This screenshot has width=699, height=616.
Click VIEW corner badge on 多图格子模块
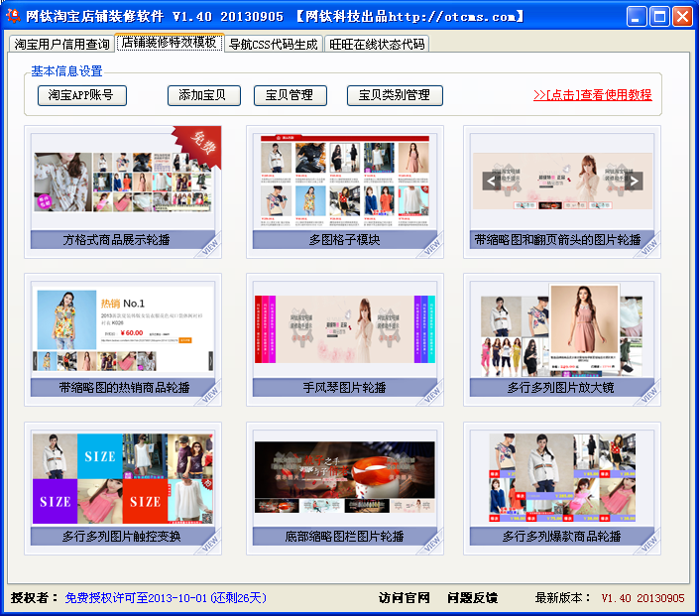429,242
